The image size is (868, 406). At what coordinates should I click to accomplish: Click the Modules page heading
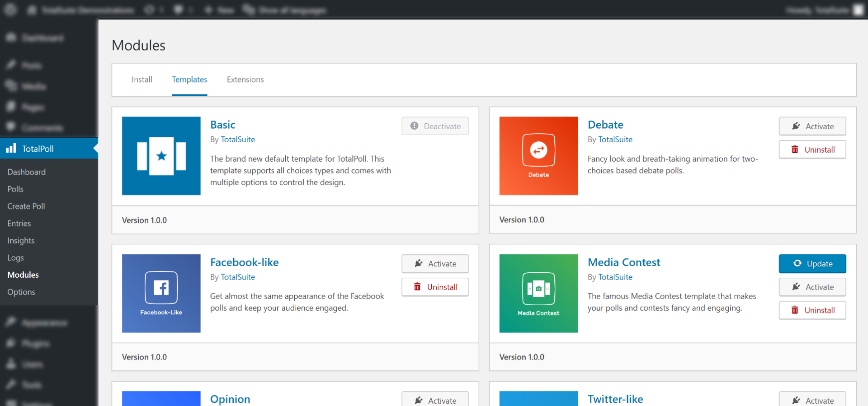138,46
